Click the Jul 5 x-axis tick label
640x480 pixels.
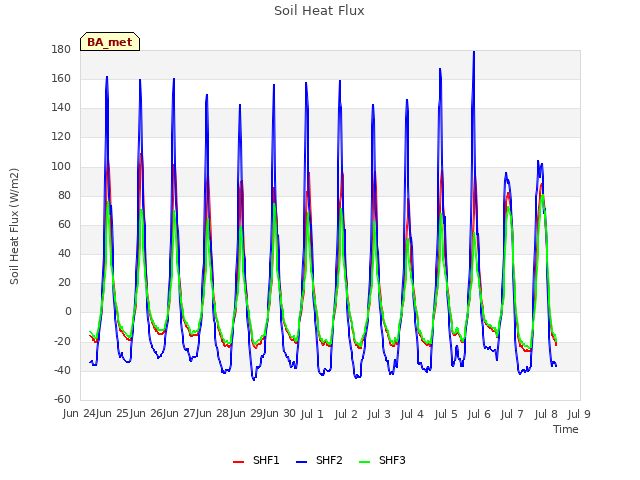(x=446, y=414)
